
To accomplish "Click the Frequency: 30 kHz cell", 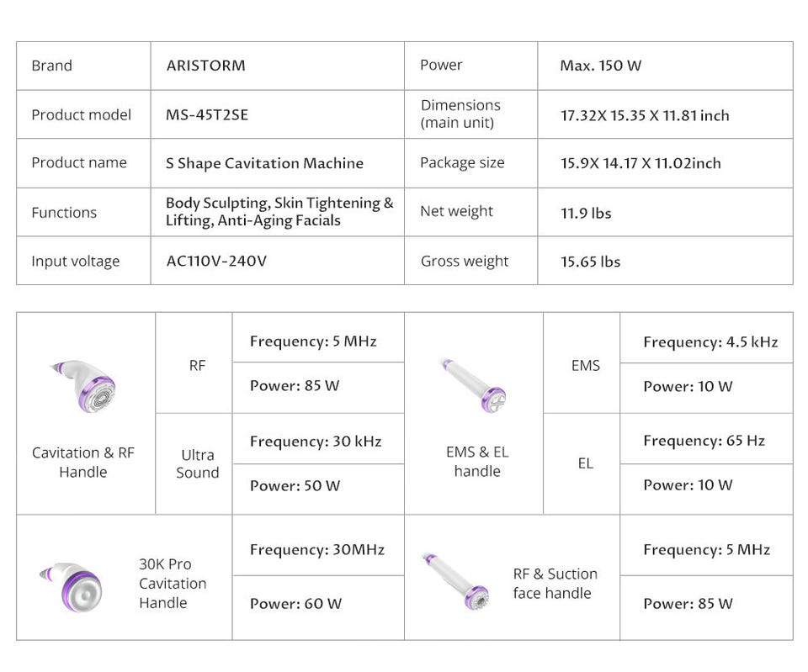I will click(316, 442).
